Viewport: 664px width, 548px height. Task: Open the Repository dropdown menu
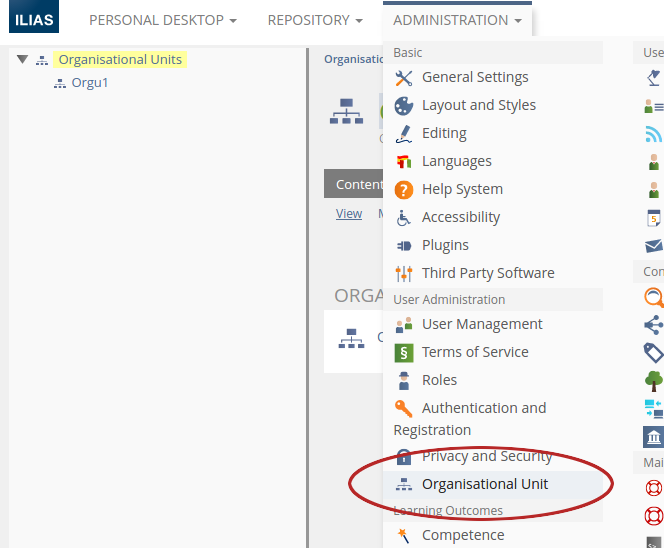[x=315, y=20]
